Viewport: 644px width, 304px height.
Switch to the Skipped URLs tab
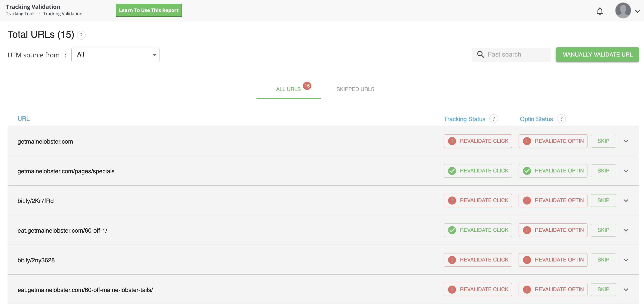click(x=355, y=89)
